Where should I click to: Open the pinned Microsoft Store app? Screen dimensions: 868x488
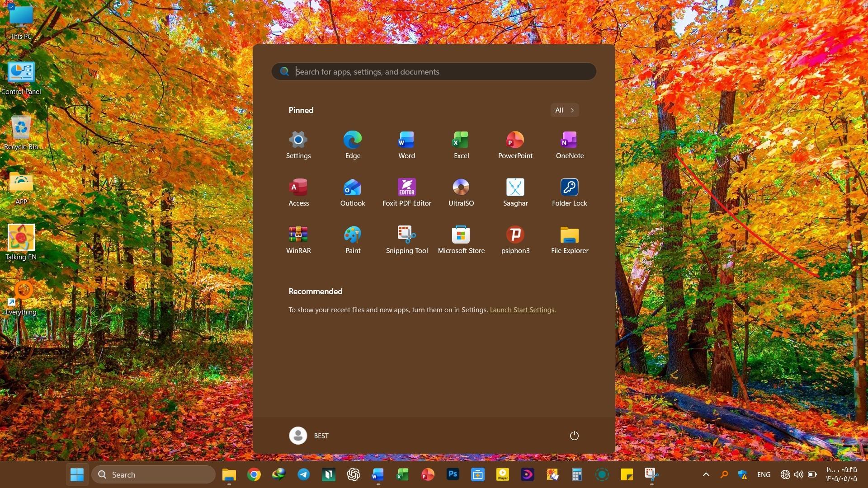tap(461, 240)
